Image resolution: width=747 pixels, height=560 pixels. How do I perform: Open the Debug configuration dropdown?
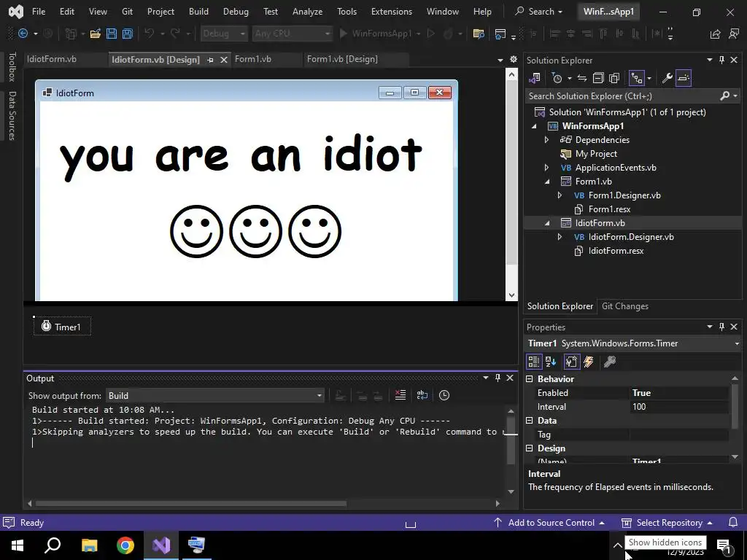[223, 34]
